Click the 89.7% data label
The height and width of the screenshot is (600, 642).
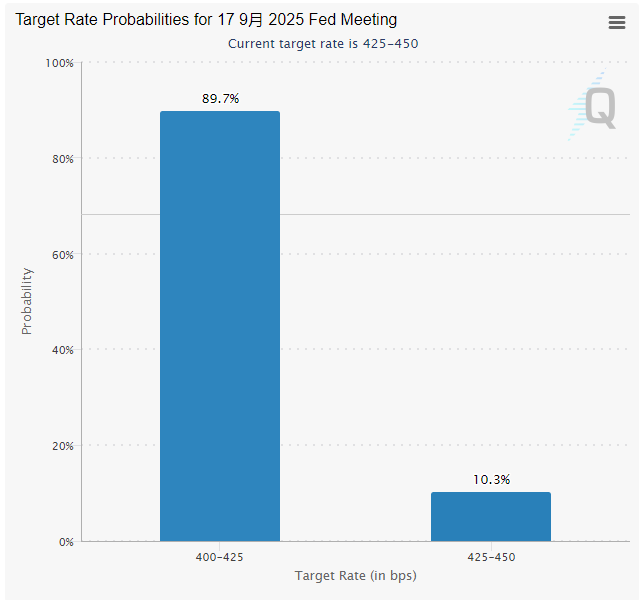(220, 98)
